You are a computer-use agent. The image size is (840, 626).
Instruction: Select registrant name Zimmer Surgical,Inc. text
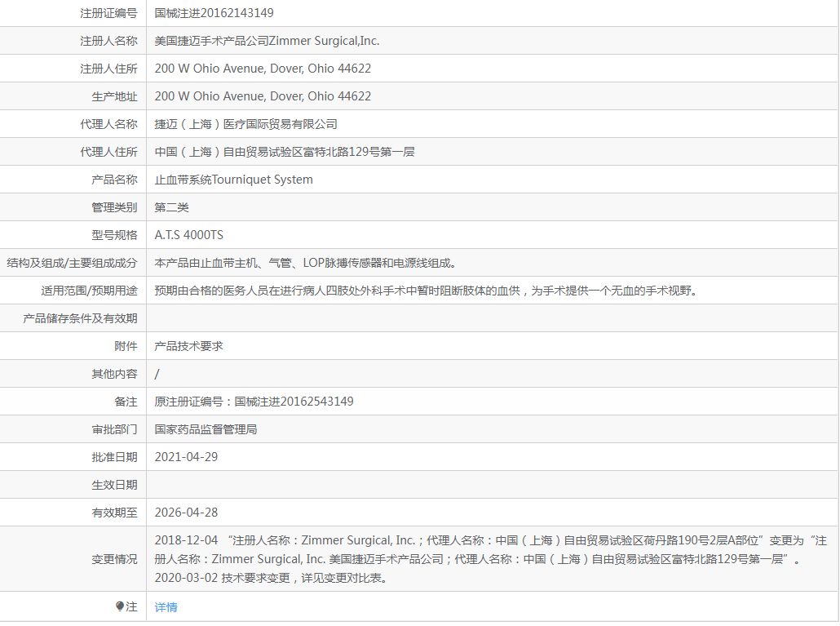(324, 41)
